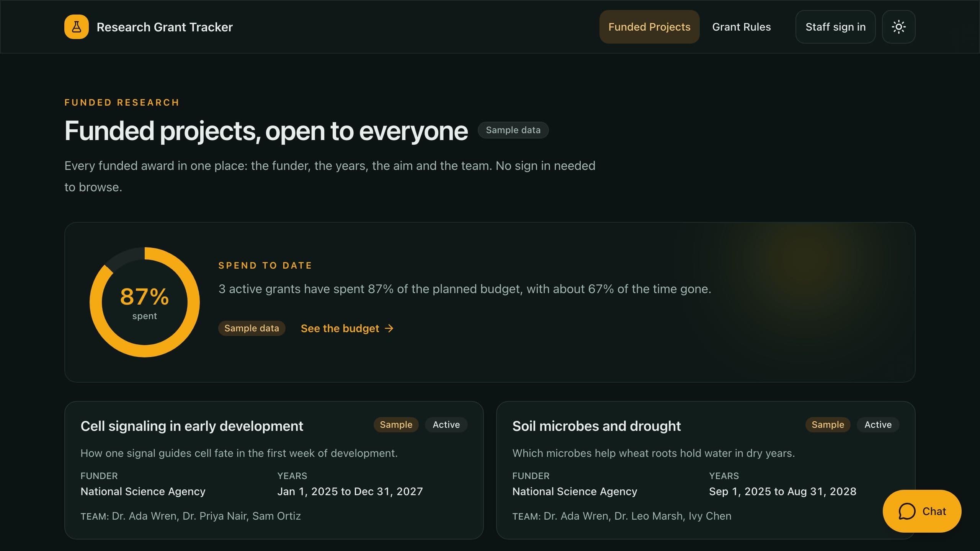This screenshot has width=980, height=551.
Task: Click the Research Grant Tracker title
Action: coord(165,27)
